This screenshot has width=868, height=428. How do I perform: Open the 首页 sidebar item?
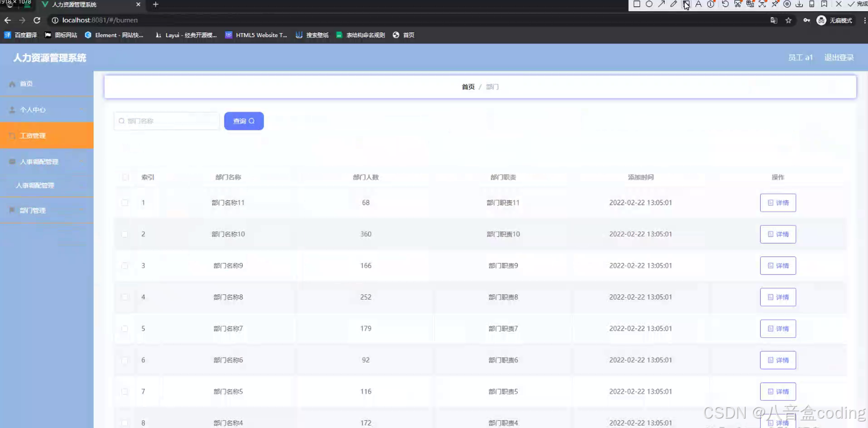coord(47,84)
